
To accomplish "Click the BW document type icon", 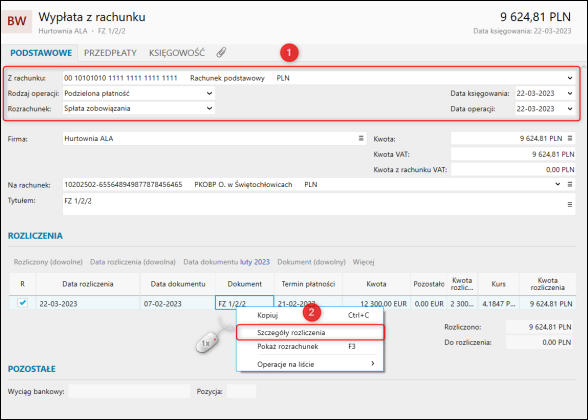I will [x=17, y=21].
